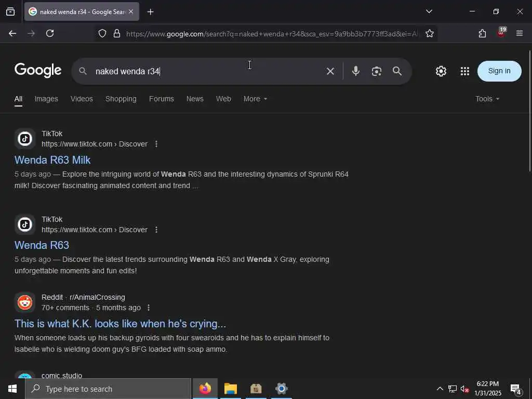This screenshot has height=399, width=532.
Task: Click the site security padlock icon
Action: point(117,33)
